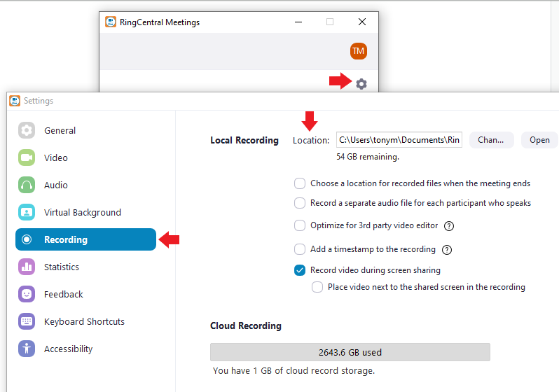Viewport: 559px width, 392px height.
Task: Open settings via the gear icon
Action: [x=361, y=84]
